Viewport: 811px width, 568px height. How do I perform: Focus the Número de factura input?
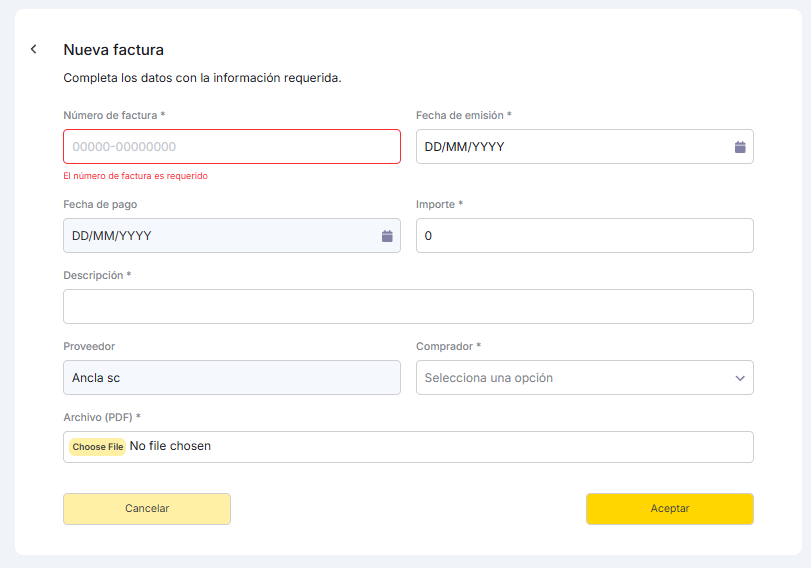(x=231, y=147)
